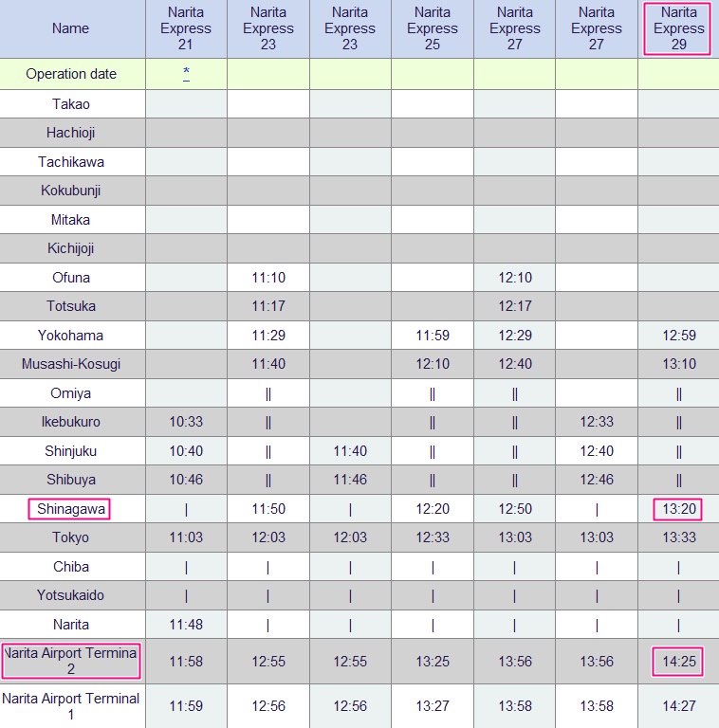This screenshot has width=719, height=728.
Task: Click the 12:29 time in Yokohama row
Action: point(515,336)
